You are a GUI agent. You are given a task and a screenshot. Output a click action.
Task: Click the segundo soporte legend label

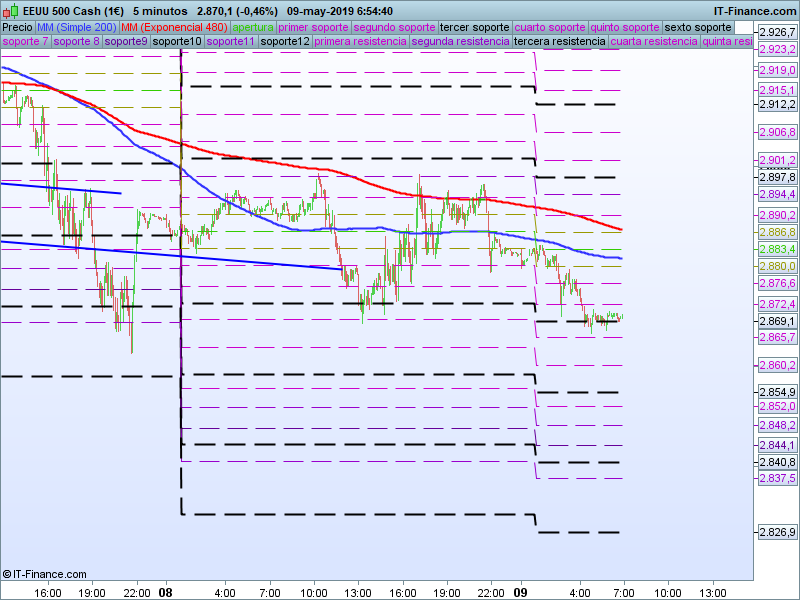(394, 27)
